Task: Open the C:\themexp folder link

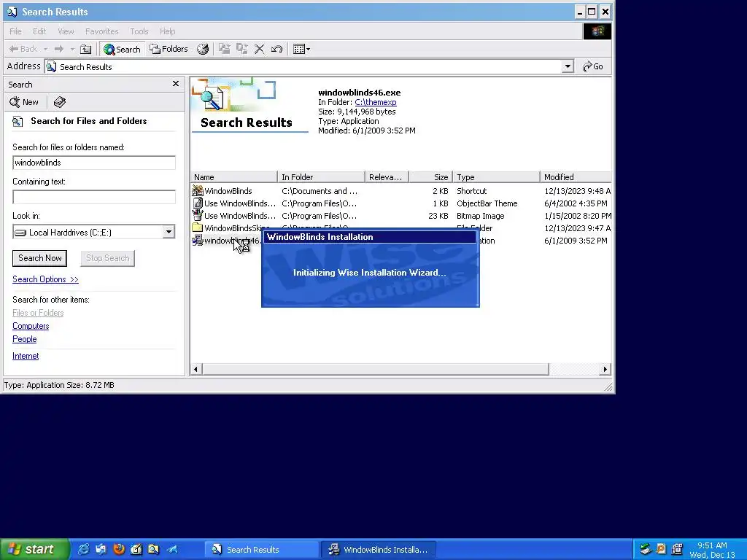Action: pyautogui.click(x=376, y=102)
